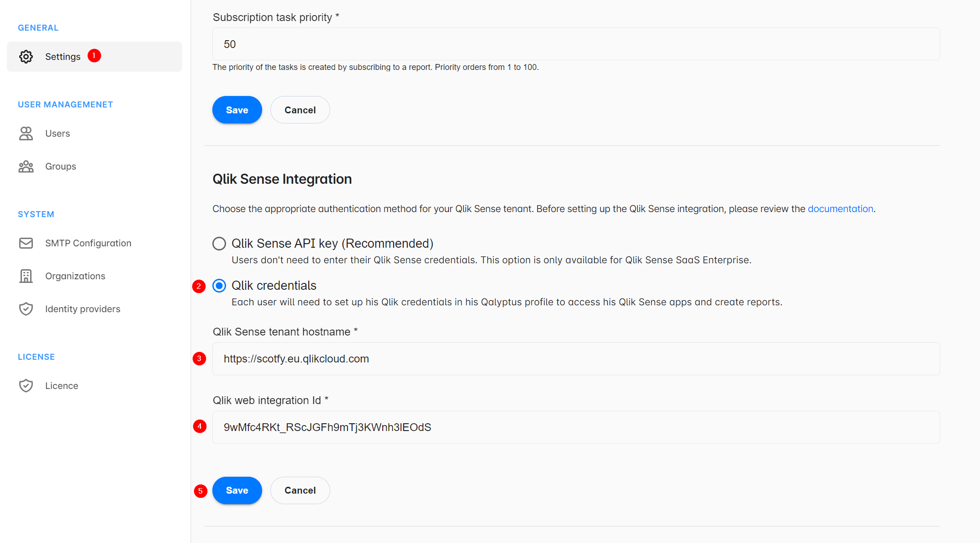Click the USER MANAGEMENT section label

(65, 104)
